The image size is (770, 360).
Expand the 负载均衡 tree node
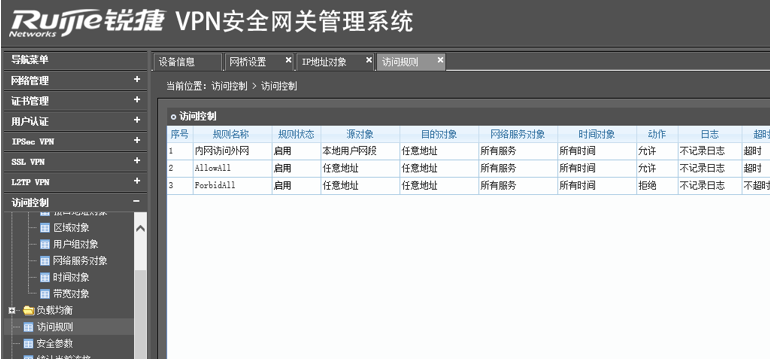11,310
